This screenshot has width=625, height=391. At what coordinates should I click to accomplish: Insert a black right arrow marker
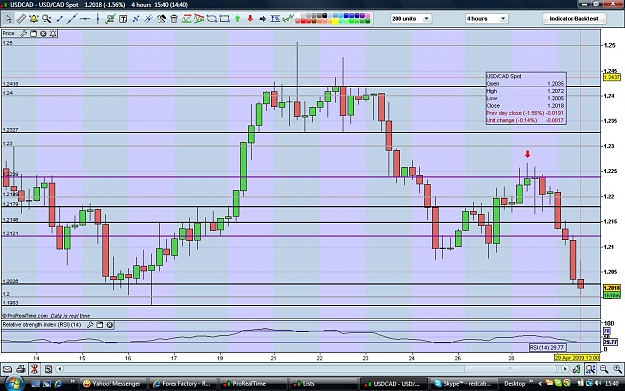(263, 19)
